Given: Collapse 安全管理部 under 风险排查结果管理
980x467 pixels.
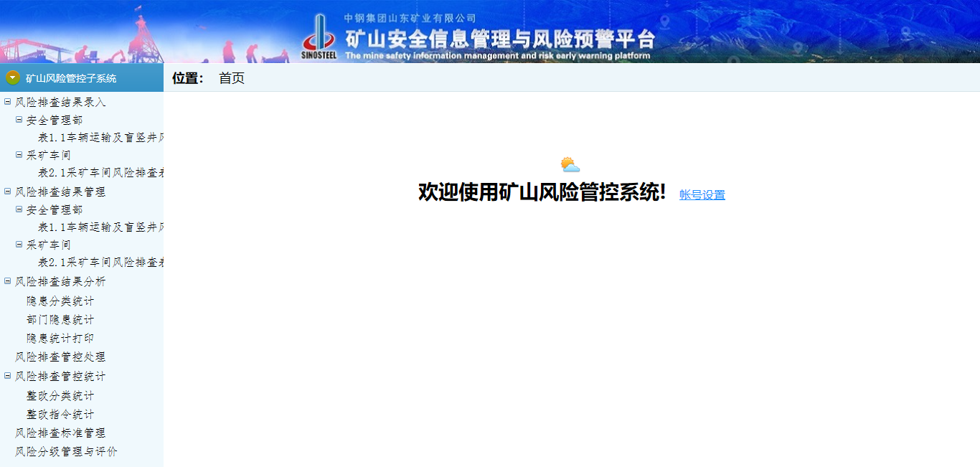Looking at the screenshot, I should point(19,209).
